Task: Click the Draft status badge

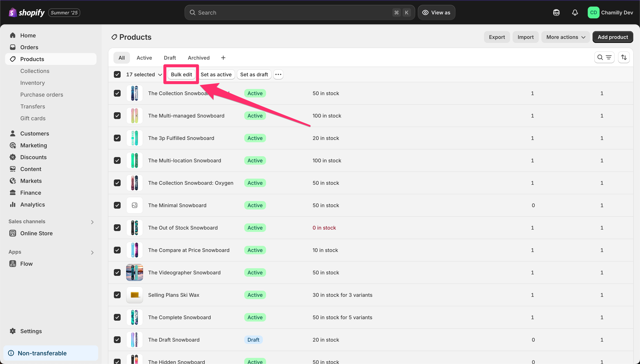Action: click(253, 339)
